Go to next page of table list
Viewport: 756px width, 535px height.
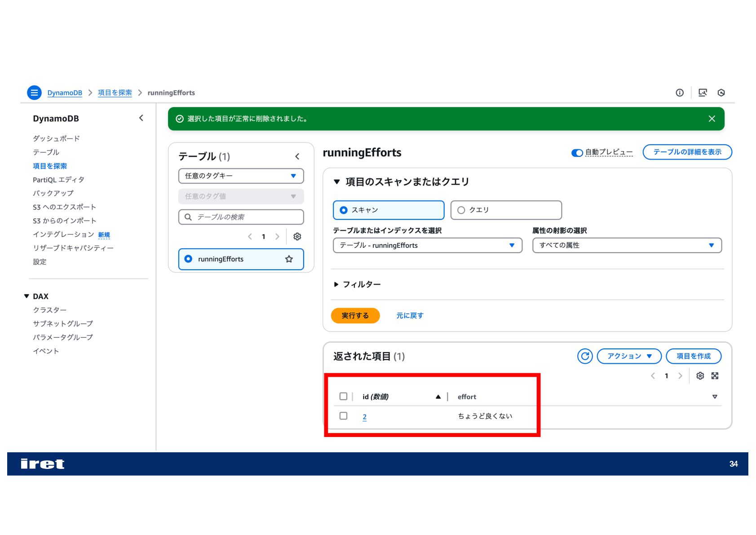point(277,236)
